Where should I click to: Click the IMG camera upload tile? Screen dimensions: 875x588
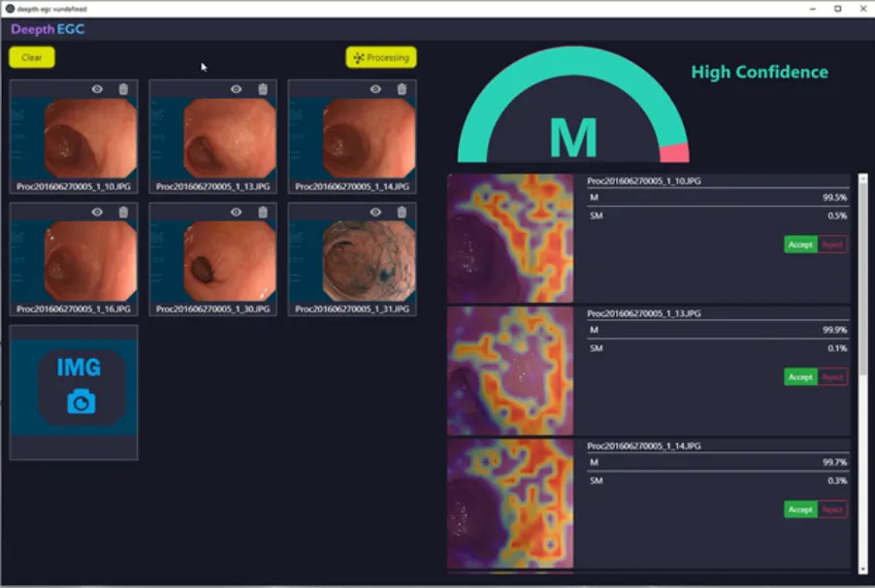click(x=74, y=391)
